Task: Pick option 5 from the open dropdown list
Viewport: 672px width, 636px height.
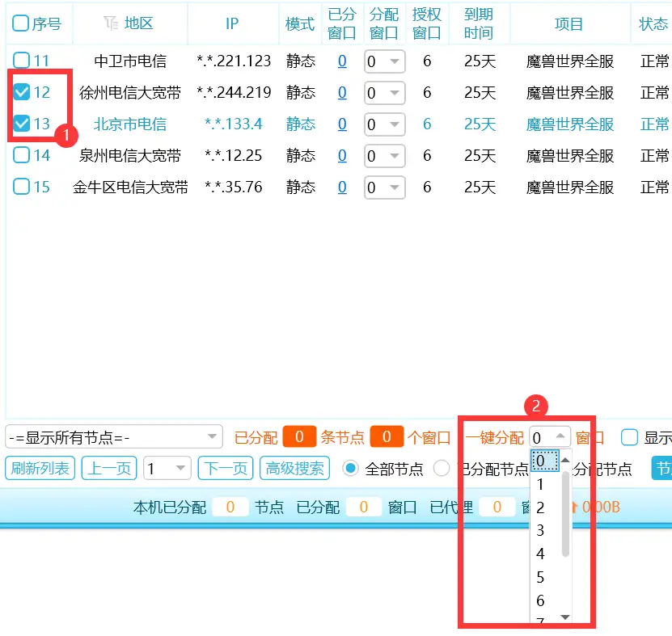Action: tap(541, 577)
